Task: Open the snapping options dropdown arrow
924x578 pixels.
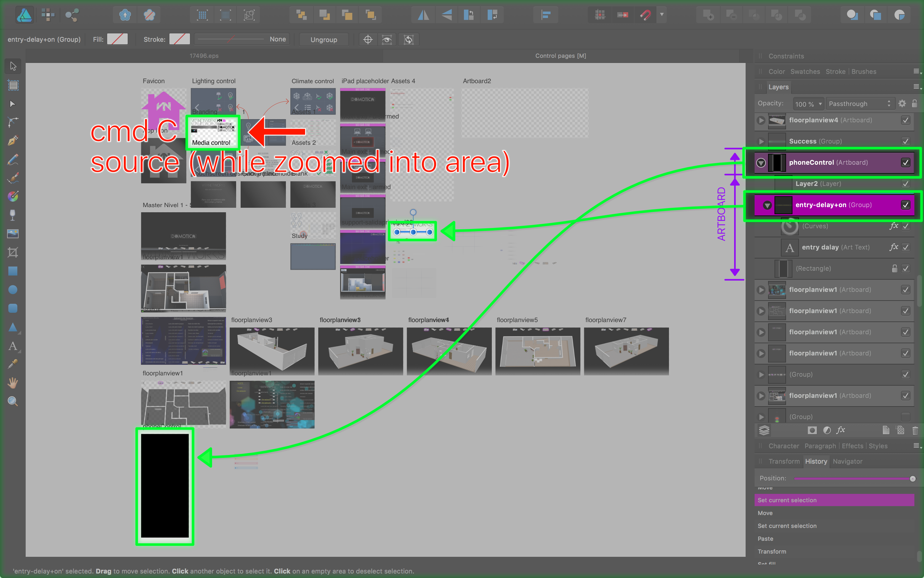Action: click(662, 14)
